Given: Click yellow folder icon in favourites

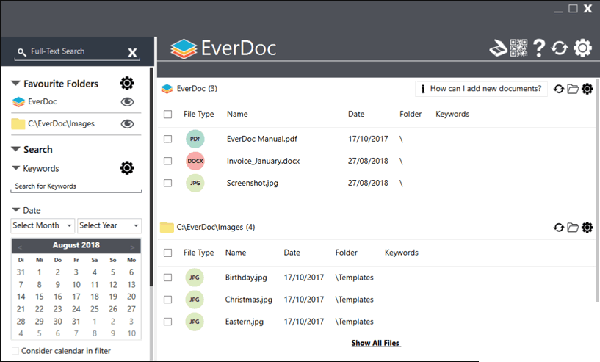Looking at the screenshot, I should point(18,124).
